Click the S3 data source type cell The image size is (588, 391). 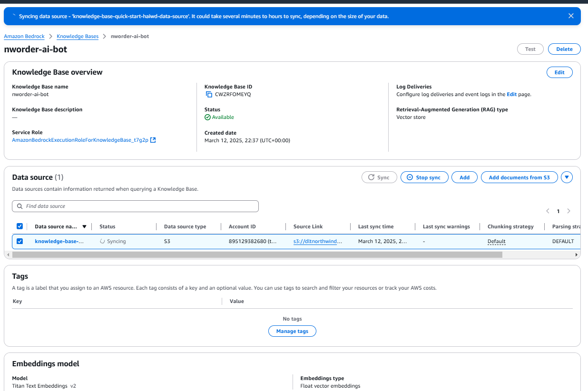pos(167,241)
